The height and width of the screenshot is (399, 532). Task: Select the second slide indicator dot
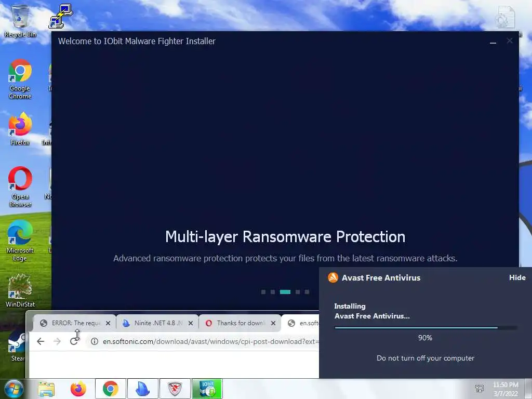coord(272,292)
